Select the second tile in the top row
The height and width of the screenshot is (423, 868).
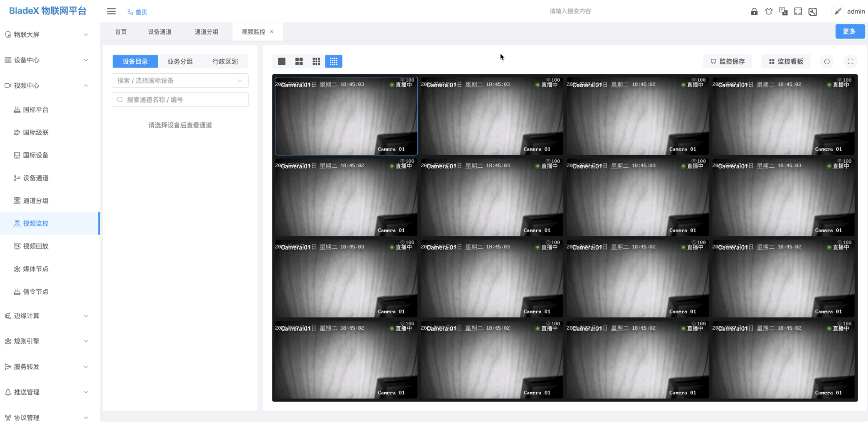(492, 116)
